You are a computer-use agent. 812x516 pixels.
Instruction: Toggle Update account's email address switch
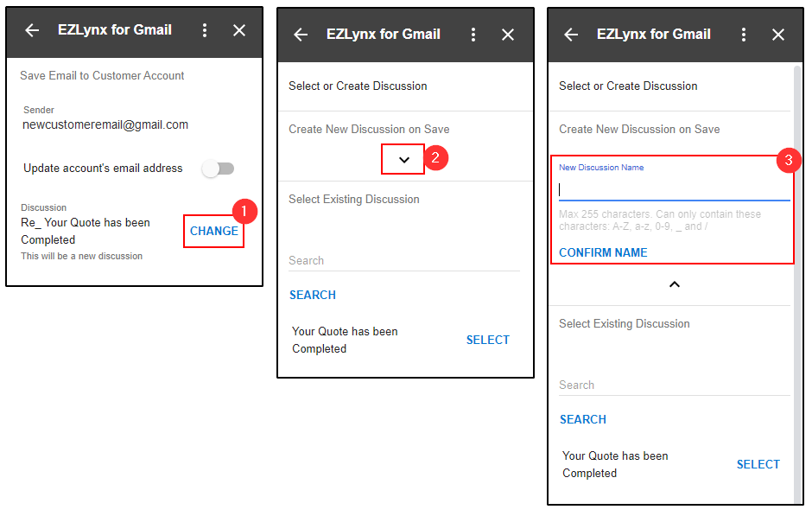218,169
